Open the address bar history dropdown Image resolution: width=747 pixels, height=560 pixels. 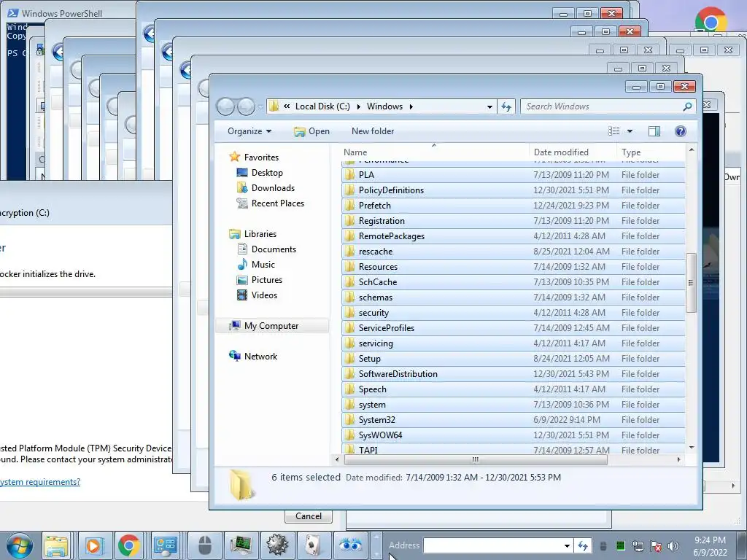(489, 106)
